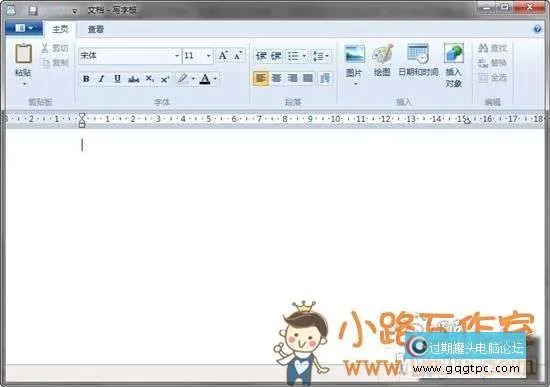The image size is (550, 387).
Task: Toggle Italic formatting
Action: (101, 79)
